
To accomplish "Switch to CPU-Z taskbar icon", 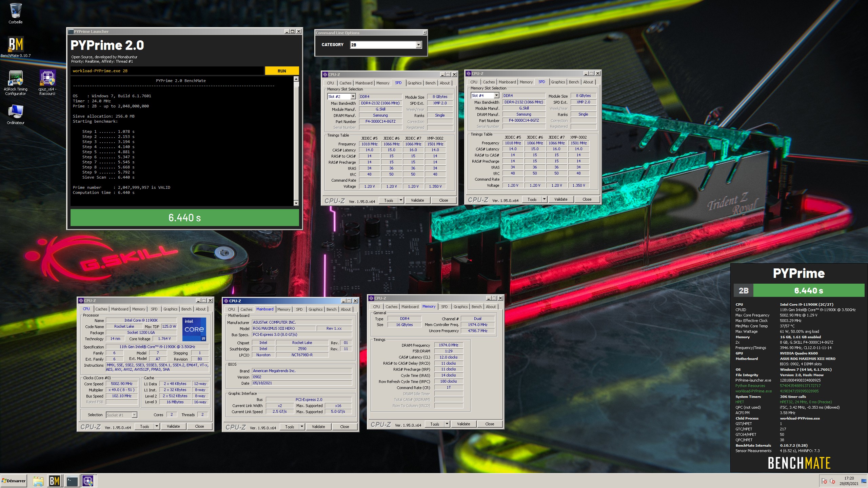I will (88, 481).
